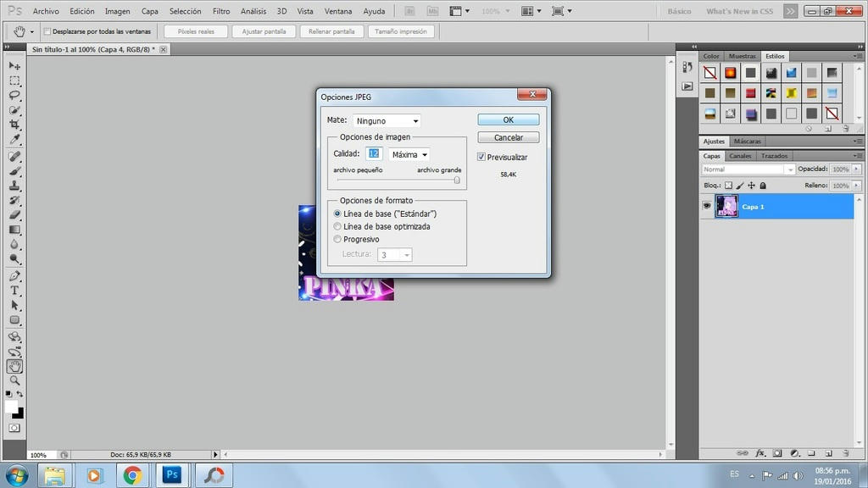The height and width of the screenshot is (488, 868).
Task: Open the Capa menu
Action: point(149,11)
